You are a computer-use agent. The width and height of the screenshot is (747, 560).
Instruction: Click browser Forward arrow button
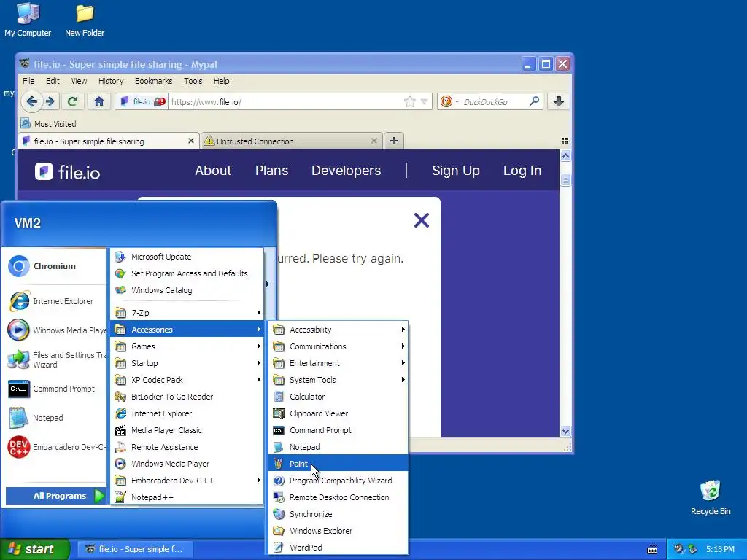[x=50, y=101]
